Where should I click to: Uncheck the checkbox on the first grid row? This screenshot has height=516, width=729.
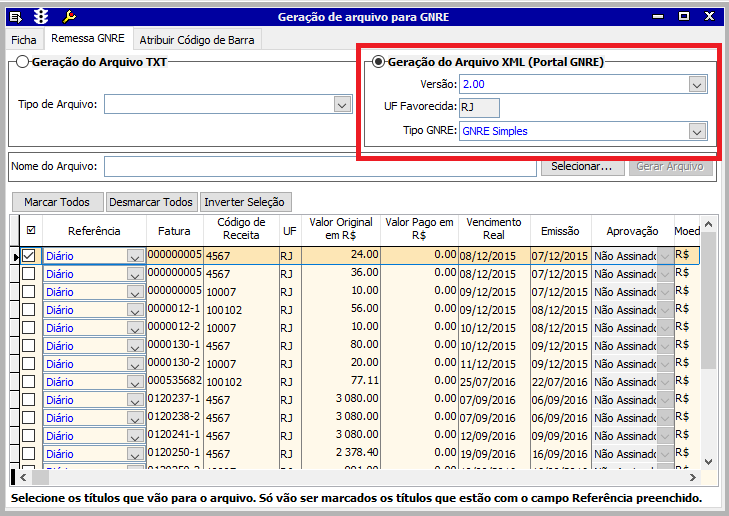tap(29, 256)
